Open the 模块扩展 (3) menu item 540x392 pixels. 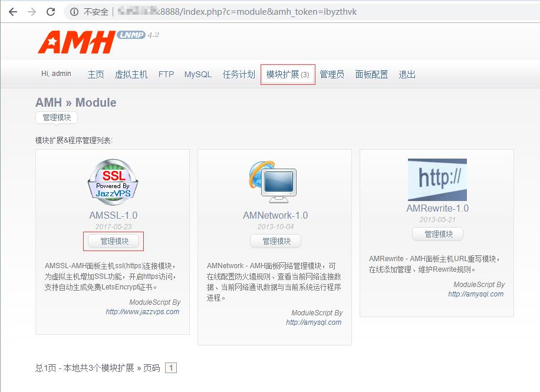tap(288, 74)
